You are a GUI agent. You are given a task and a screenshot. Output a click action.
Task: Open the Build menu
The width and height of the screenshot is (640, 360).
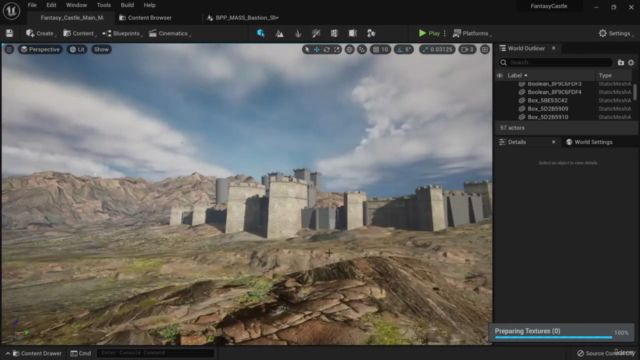(127, 5)
